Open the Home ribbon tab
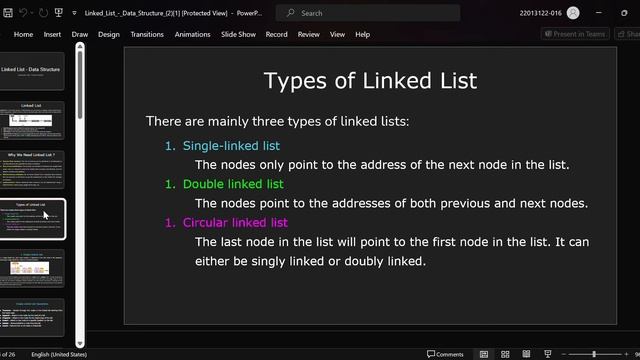The height and width of the screenshot is (360, 640). [x=23, y=35]
